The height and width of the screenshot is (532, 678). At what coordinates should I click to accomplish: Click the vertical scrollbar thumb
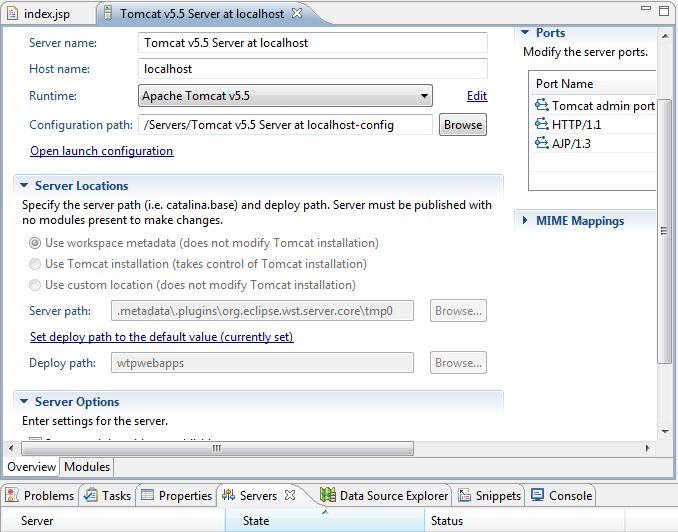pos(664,231)
